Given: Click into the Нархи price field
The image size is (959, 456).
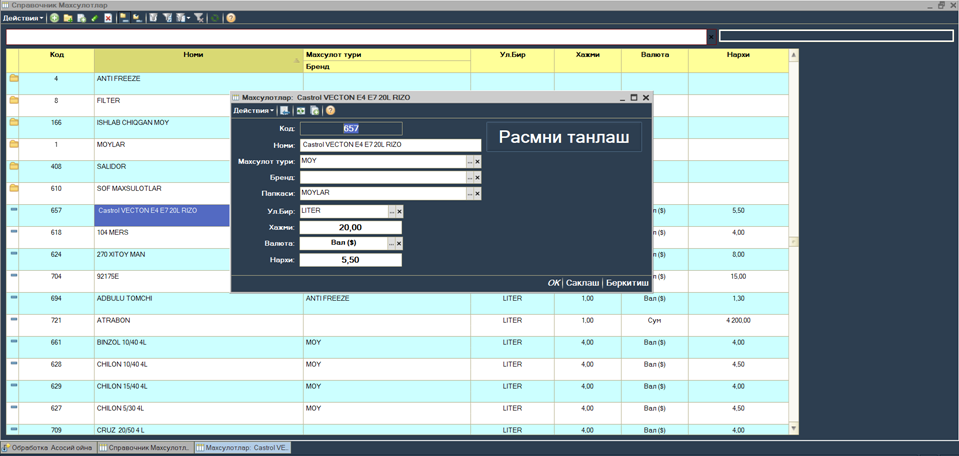Looking at the screenshot, I should pyautogui.click(x=350, y=260).
